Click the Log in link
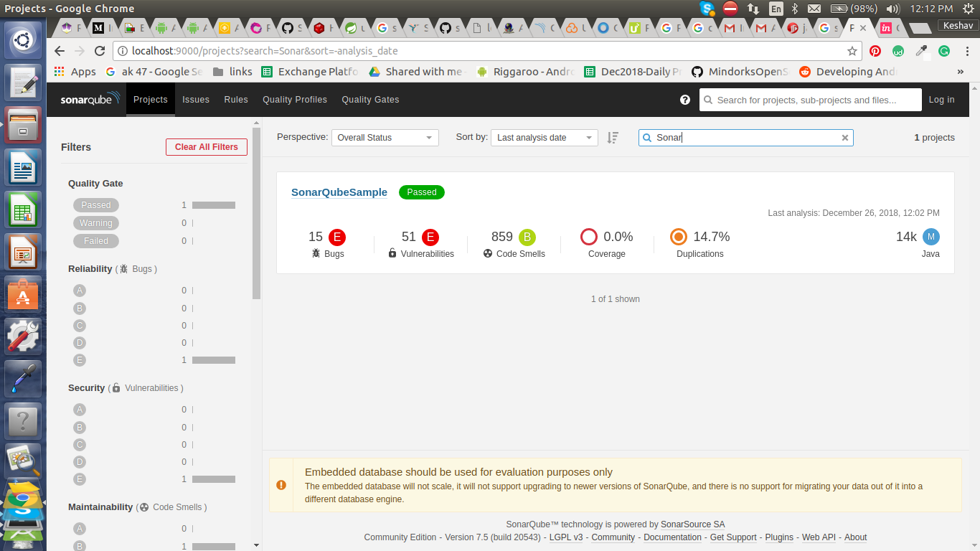980x551 pixels. 941,100
